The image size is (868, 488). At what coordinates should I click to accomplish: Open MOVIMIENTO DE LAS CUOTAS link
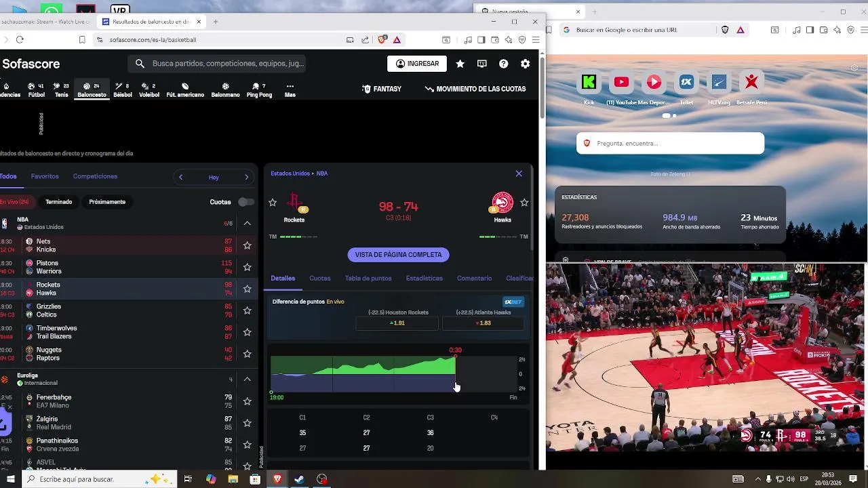(475, 89)
